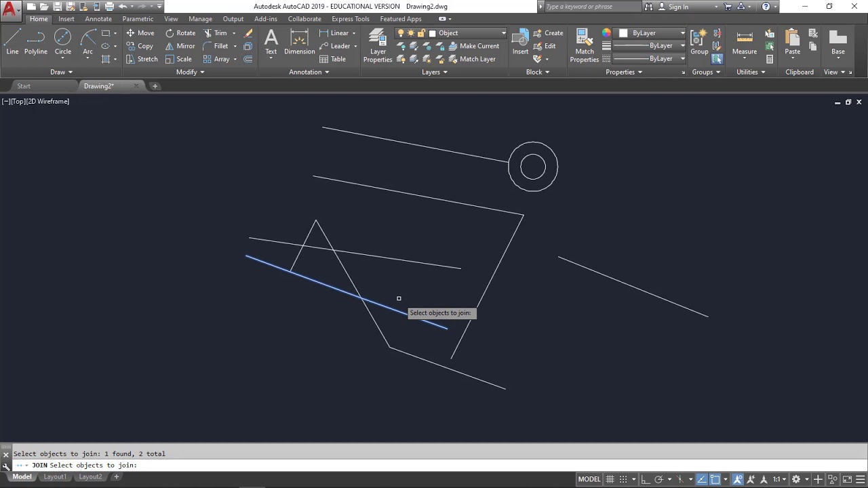Open the annotation scale 1:1 dropdown

point(780,479)
